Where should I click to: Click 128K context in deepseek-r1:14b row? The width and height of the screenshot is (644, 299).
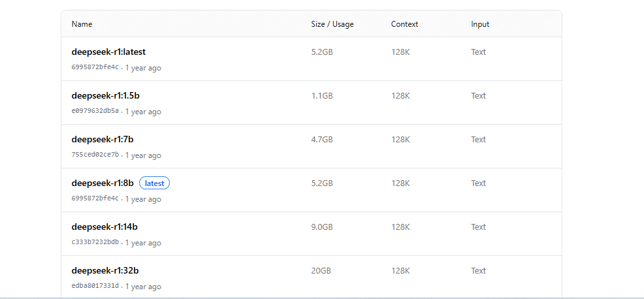(x=400, y=227)
